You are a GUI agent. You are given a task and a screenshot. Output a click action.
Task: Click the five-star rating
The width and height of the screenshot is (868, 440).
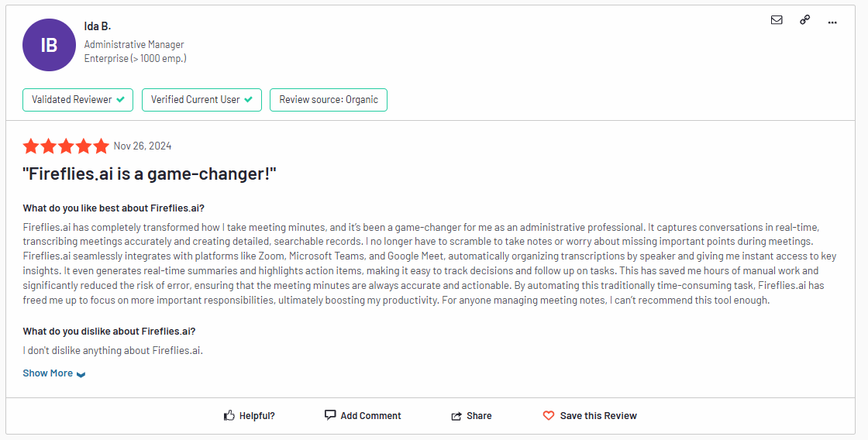[x=66, y=146]
